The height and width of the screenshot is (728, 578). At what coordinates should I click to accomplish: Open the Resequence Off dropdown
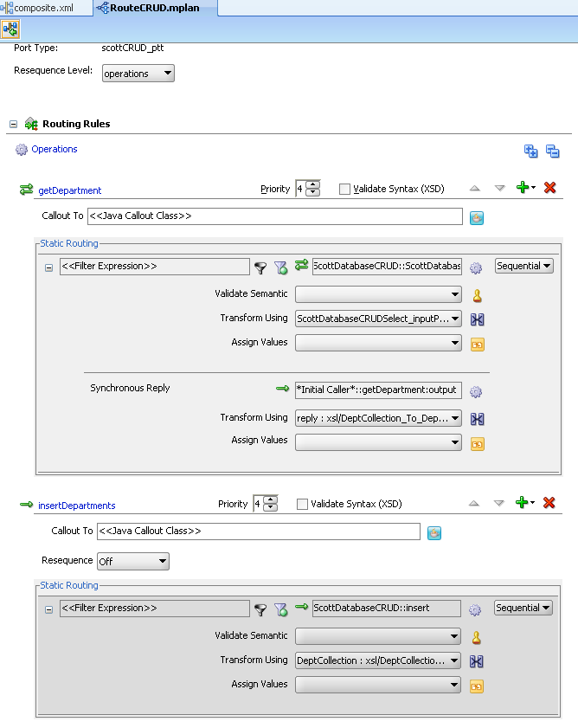pyautogui.click(x=160, y=561)
